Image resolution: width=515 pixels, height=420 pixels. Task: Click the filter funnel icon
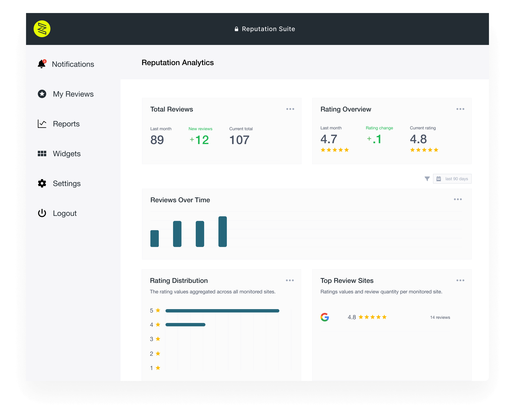[x=427, y=179]
